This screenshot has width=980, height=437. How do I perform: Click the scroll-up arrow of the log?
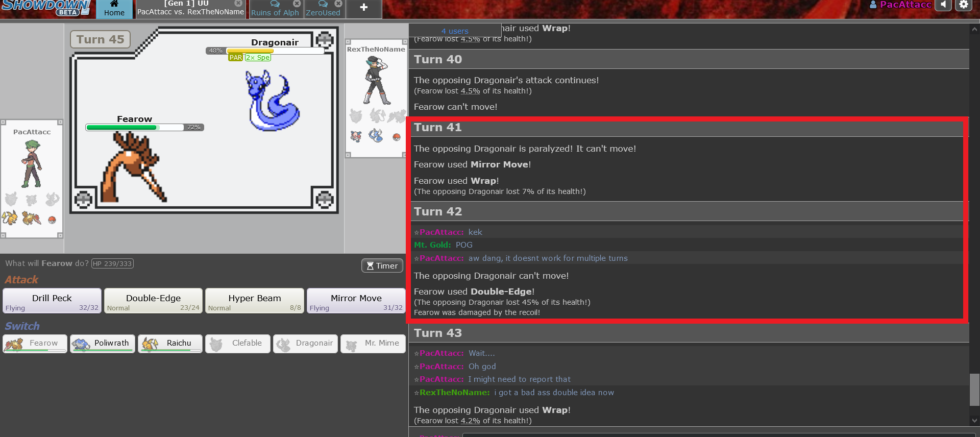point(974,29)
